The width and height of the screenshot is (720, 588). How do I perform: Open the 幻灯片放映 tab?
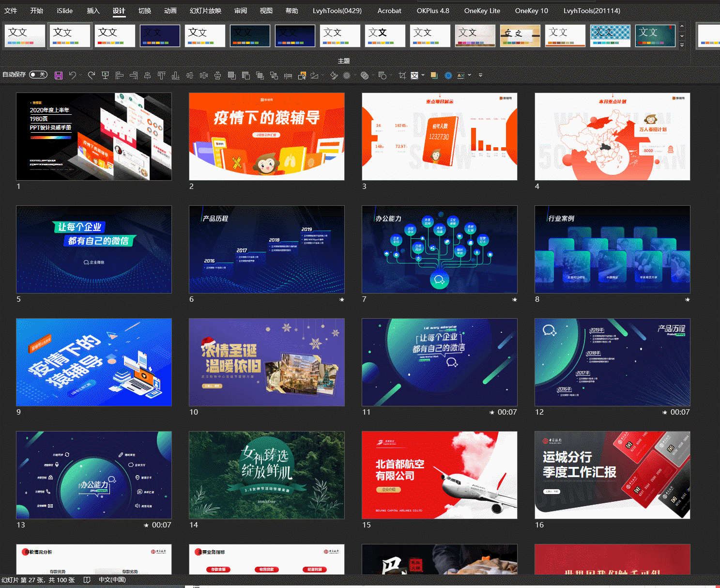[x=206, y=11]
